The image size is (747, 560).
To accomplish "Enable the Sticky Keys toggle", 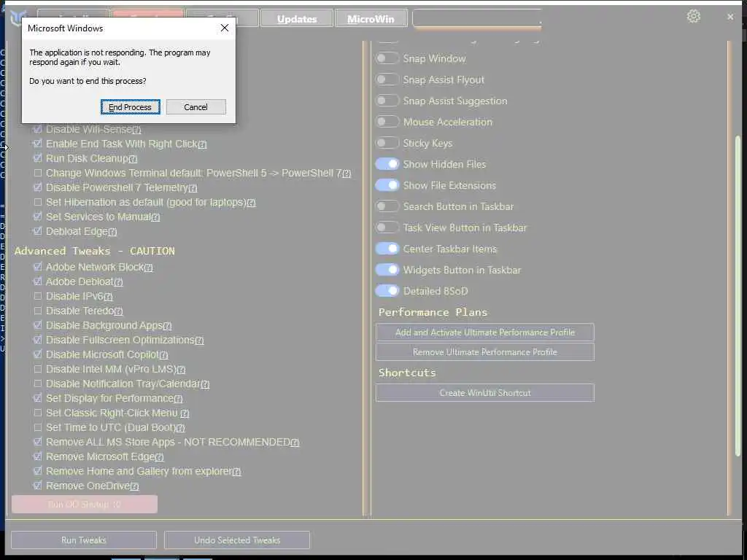I will [387, 143].
